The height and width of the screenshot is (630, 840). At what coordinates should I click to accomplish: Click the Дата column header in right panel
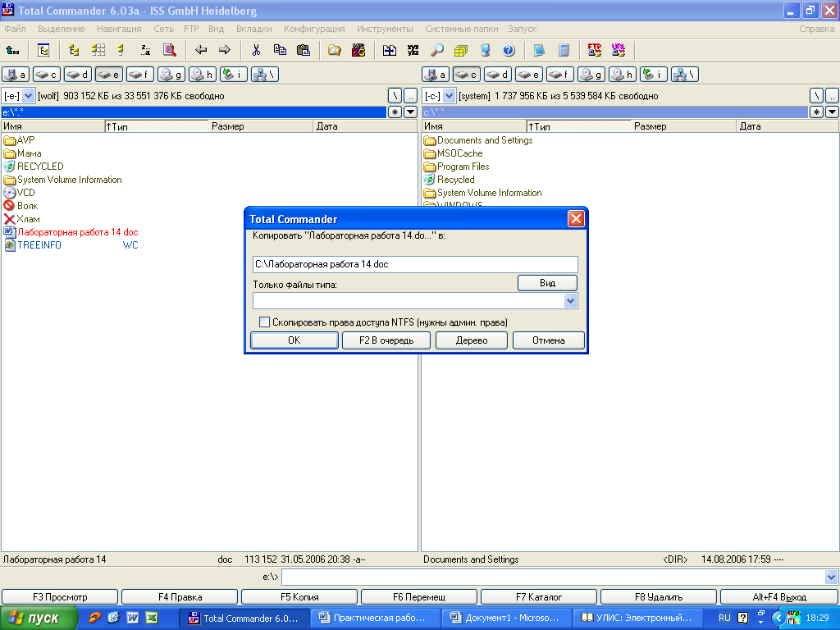[787, 126]
